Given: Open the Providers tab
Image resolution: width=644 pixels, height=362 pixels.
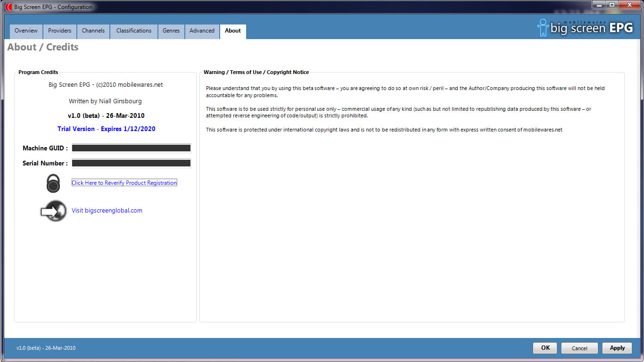Looking at the screenshot, I should tap(59, 31).
